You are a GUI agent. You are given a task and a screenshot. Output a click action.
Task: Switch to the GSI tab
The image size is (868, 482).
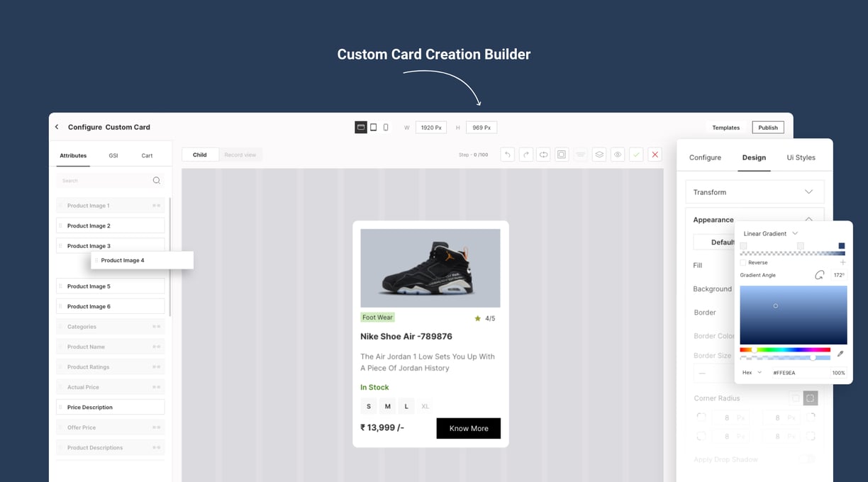click(113, 155)
